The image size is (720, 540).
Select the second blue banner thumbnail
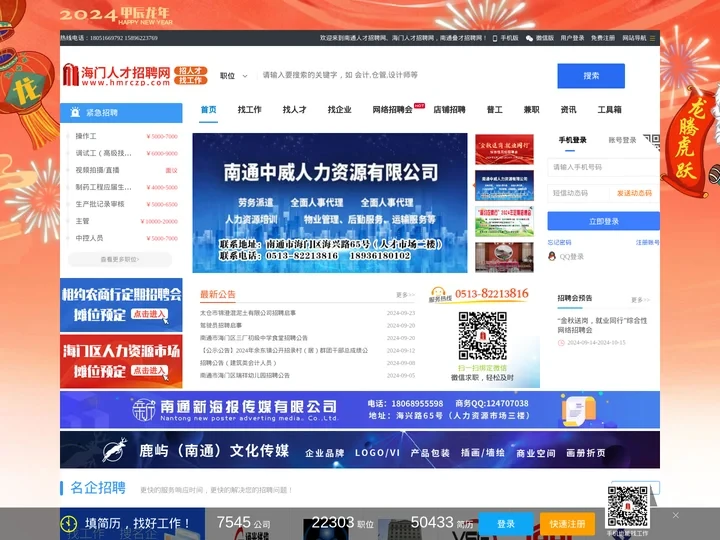(x=504, y=186)
